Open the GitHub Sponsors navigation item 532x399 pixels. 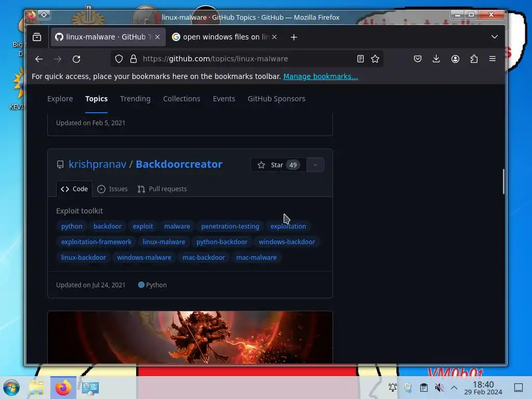[276, 99]
